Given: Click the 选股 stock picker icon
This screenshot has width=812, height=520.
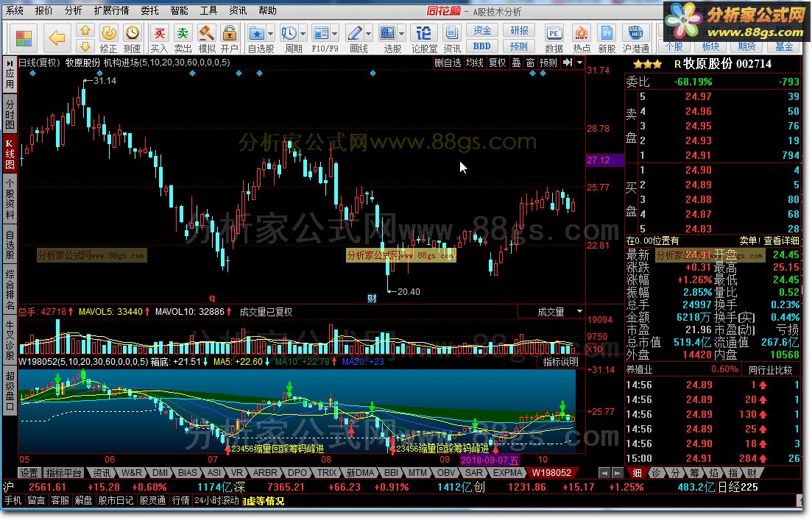Looking at the screenshot, I should pos(388,34).
